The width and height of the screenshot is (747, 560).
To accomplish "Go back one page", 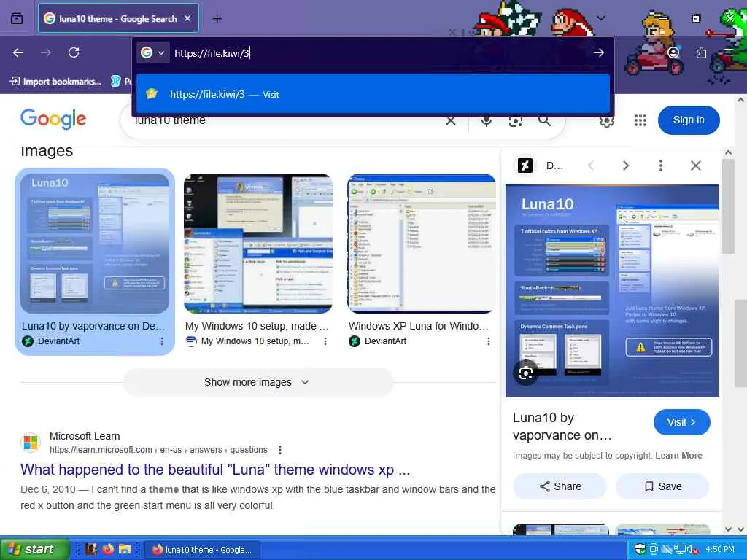I will click(x=18, y=52).
